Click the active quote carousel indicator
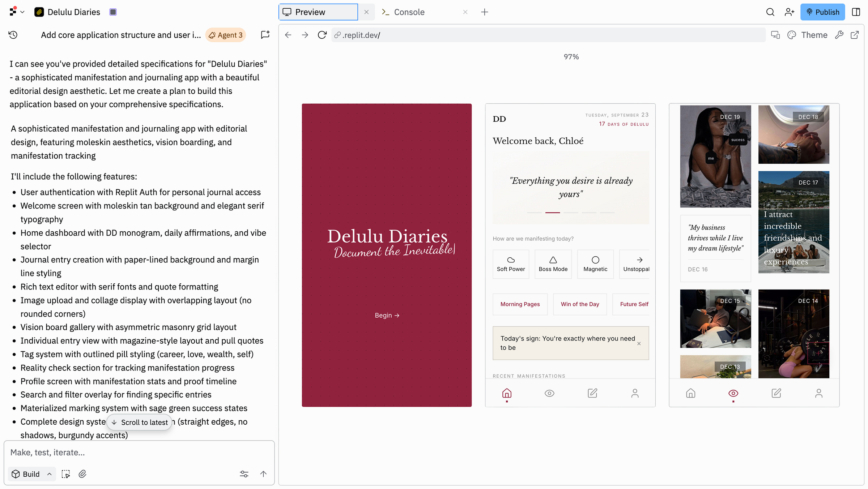This screenshot has height=489, width=868. pos(553,213)
